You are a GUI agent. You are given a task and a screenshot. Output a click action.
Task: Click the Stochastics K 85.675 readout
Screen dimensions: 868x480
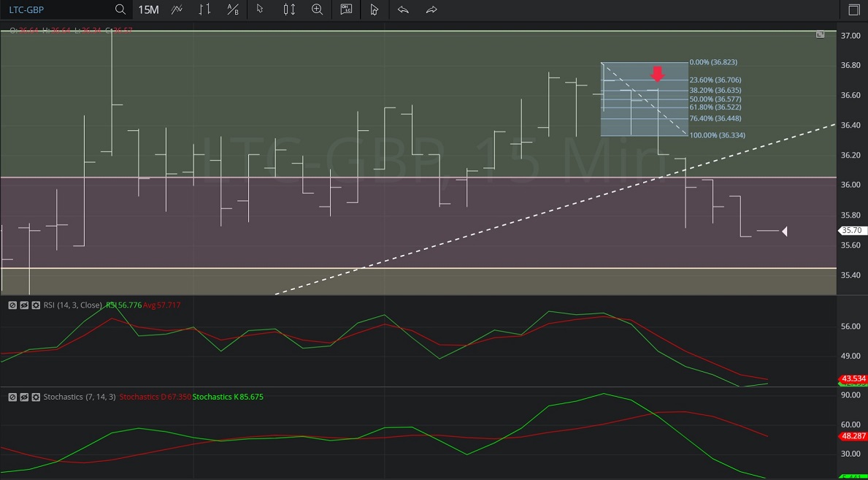pyautogui.click(x=228, y=397)
